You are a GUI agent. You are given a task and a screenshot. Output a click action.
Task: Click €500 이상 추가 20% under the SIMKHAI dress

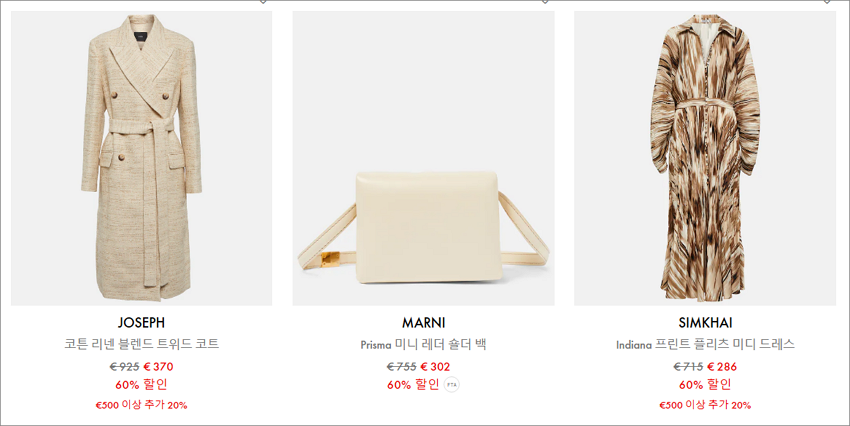click(x=705, y=405)
